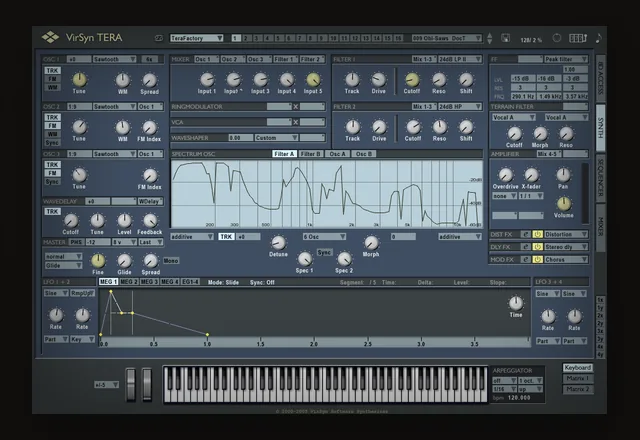Click the Matrix 2 button
640x440 pixels.
[578, 389]
